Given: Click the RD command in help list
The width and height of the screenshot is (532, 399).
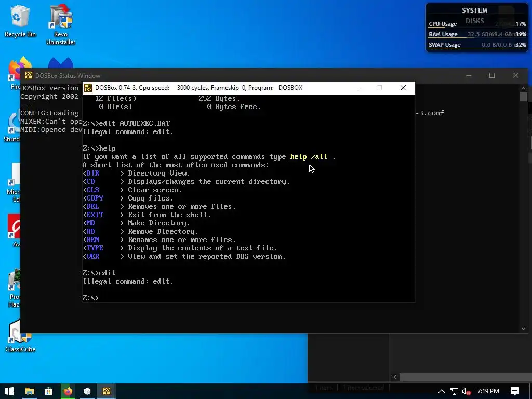Looking at the screenshot, I should (x=90, y=231).
